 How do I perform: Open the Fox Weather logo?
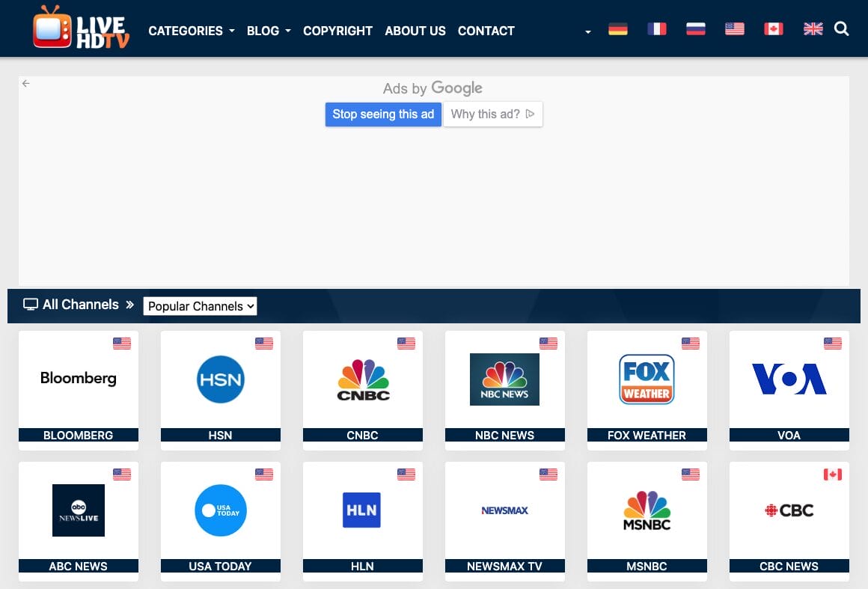pyautogui.click(x=647, y=379)
